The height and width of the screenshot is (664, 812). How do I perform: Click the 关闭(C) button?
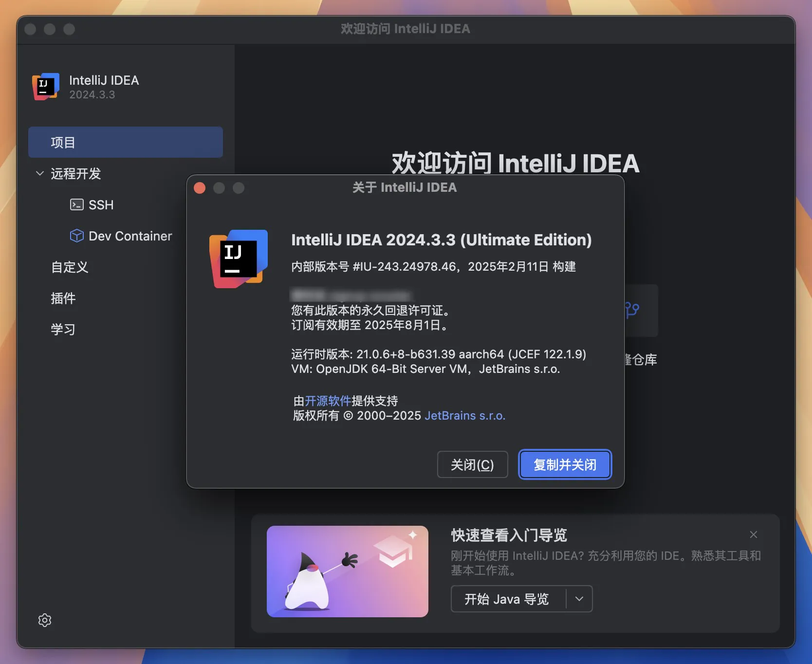click(472, 464)
